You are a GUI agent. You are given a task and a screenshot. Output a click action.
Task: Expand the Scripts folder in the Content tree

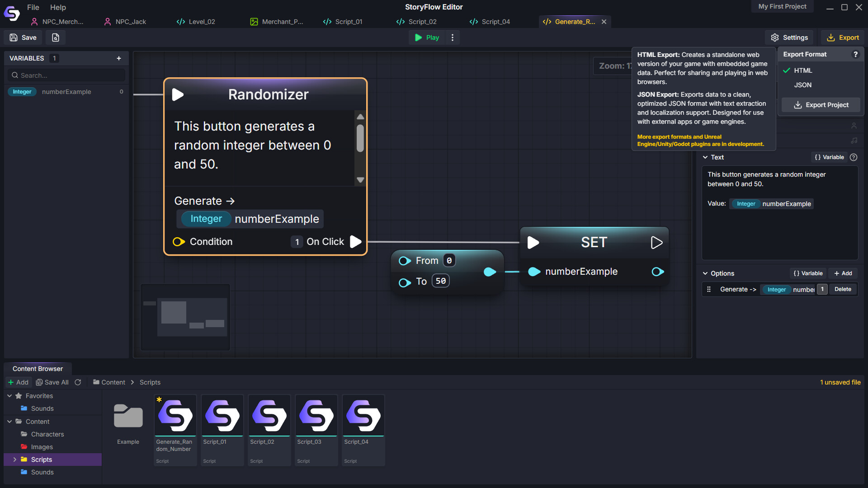click(x=15, y=459)
